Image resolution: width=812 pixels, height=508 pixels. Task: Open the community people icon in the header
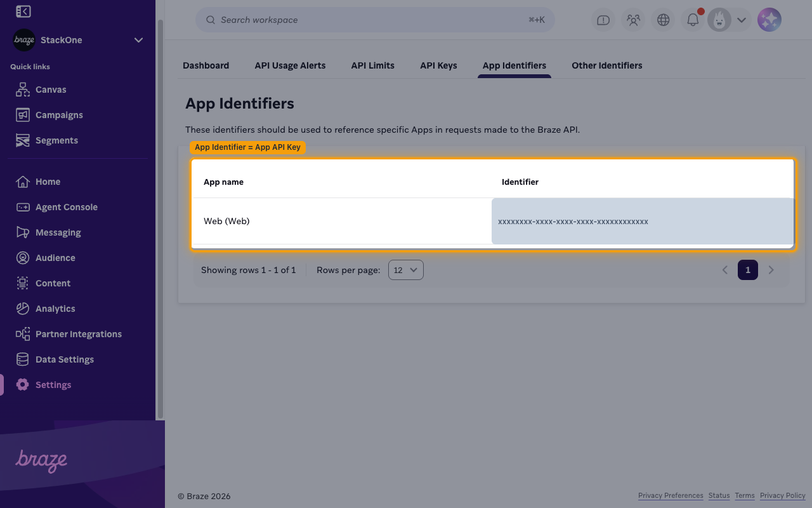click(x=633, y=20)
